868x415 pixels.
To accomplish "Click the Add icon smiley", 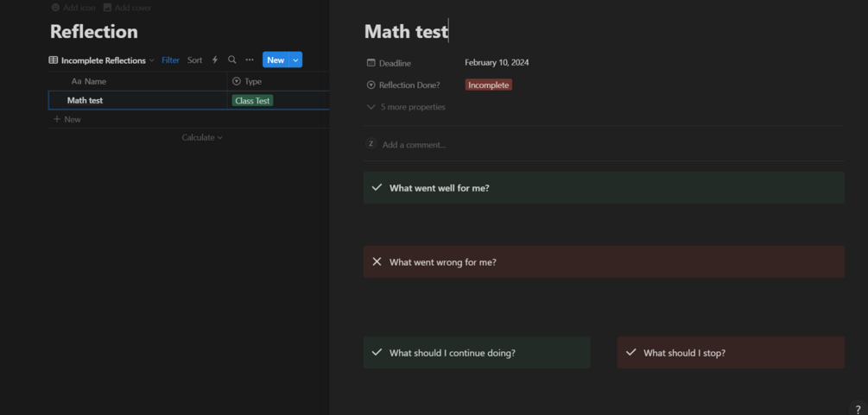I will (55, 8).
